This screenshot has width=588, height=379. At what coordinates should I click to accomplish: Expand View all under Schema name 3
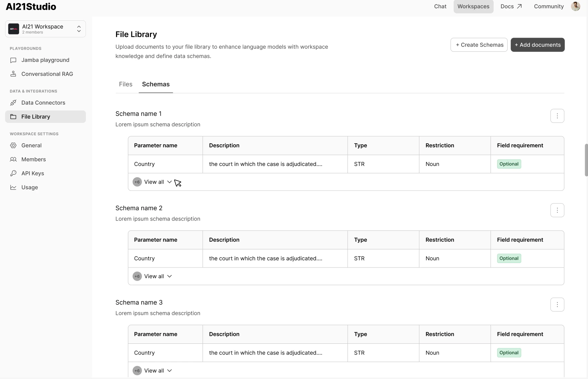154,370
